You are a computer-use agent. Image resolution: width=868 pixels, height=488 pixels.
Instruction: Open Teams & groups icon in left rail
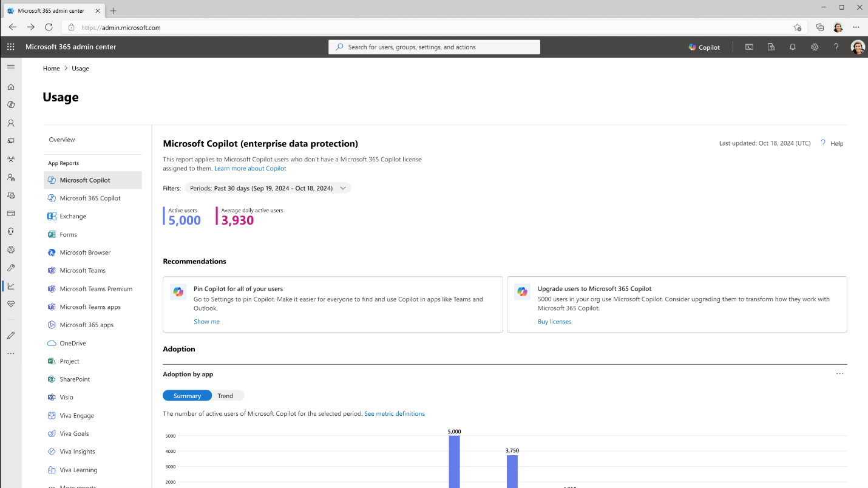[11, 159]
